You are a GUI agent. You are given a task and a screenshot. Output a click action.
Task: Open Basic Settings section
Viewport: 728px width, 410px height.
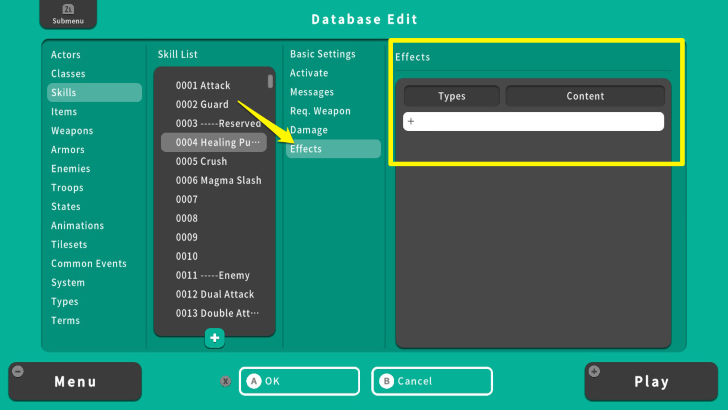point(323,54)
